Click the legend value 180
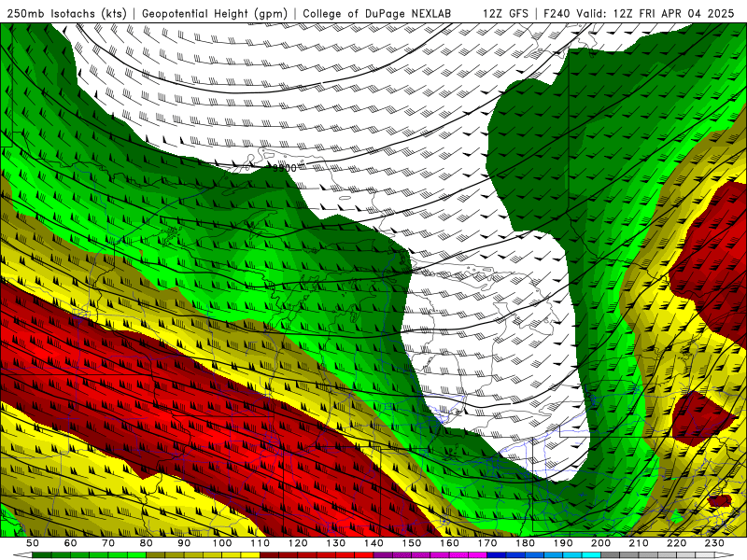 (525, 543)
